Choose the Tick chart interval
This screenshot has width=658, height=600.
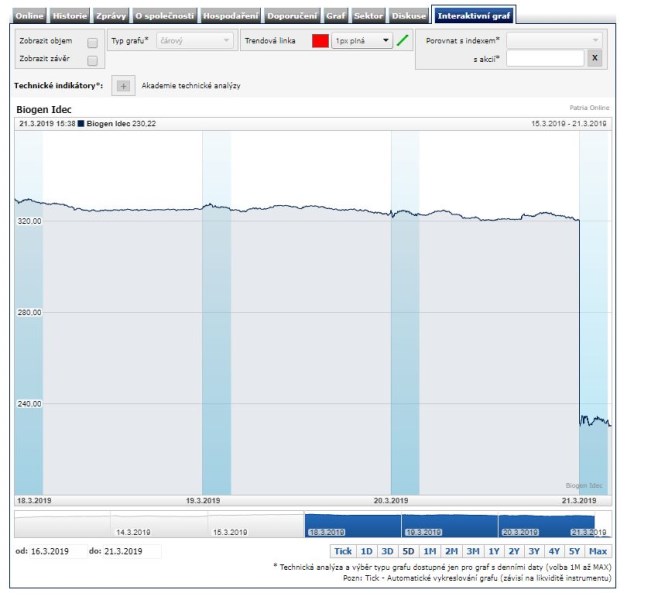pyautogui.click(x=343, y=551)
